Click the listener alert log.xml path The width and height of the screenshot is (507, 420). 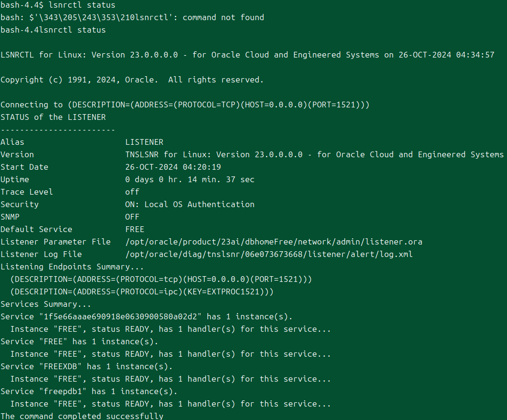pyautogui.click(x=269, y=254)
